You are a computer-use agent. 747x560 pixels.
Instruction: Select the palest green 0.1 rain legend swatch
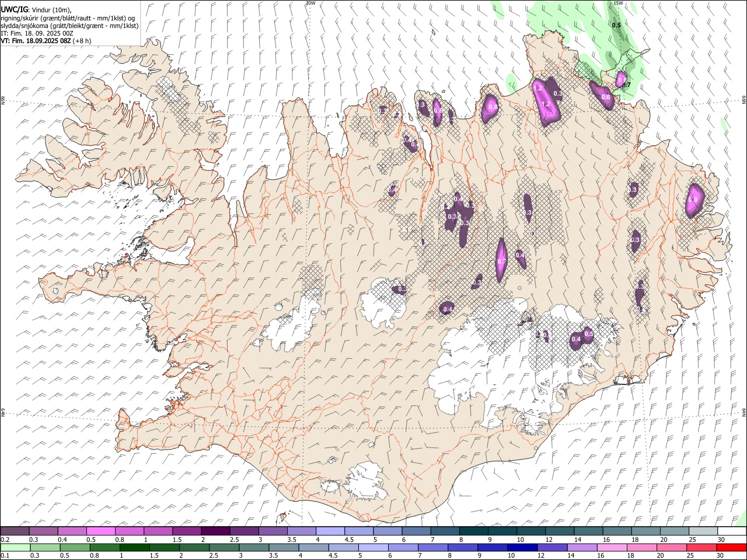(15, 547)
